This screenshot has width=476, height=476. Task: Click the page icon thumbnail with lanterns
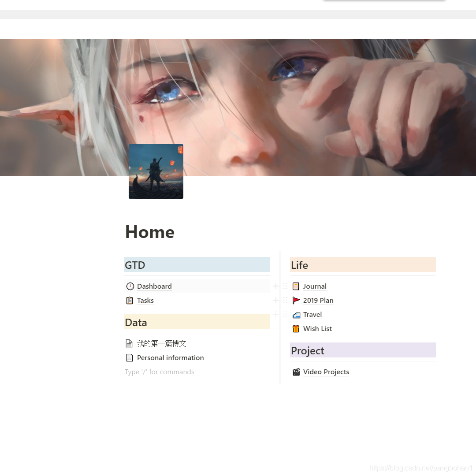(156, 171)
